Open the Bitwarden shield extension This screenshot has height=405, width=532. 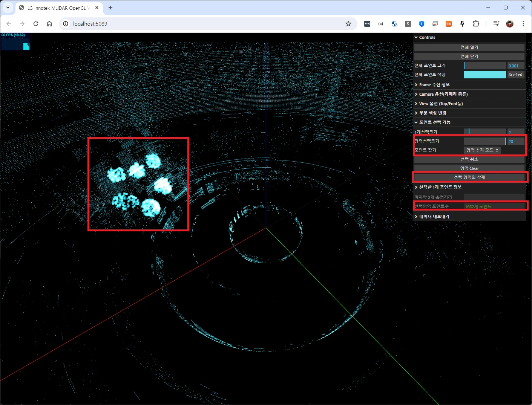422,24
